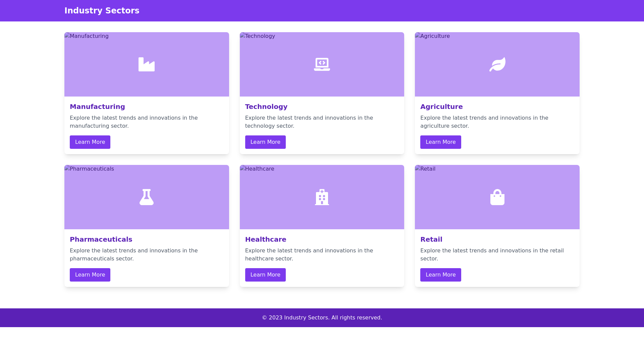The height and width of the screenshot is (362, 644).
Task: Select the Healthcare card heading
Action: coord(266,239)
